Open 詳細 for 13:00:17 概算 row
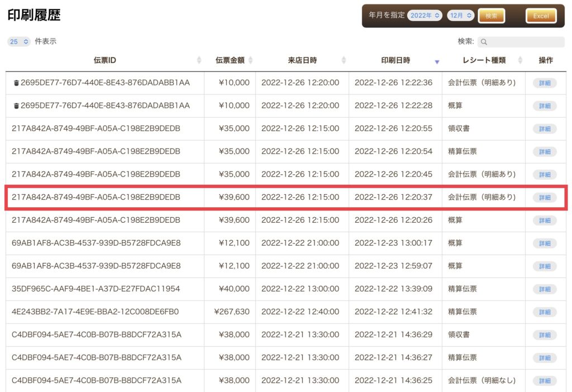The height and width of the screenshot is (392, 572). pyautogui.click(x=545, y=243)
